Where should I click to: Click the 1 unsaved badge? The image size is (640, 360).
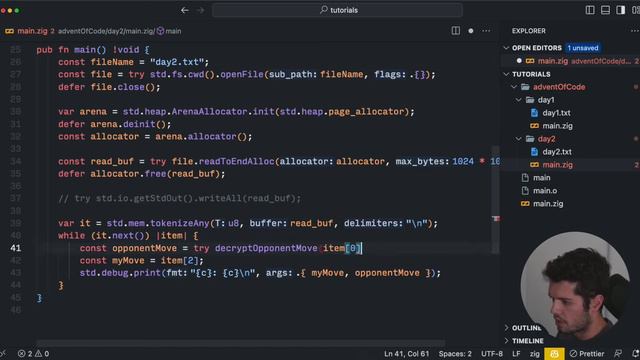582,48
